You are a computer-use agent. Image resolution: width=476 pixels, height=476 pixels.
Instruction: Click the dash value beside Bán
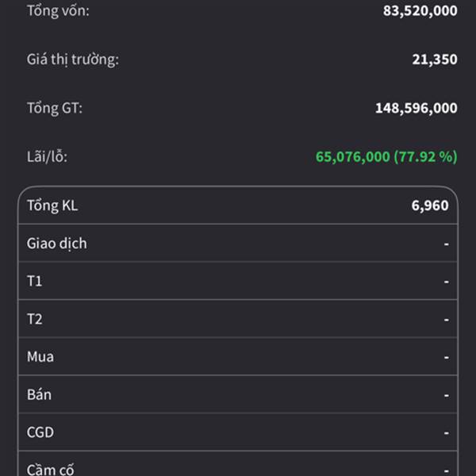click(447, 394)
